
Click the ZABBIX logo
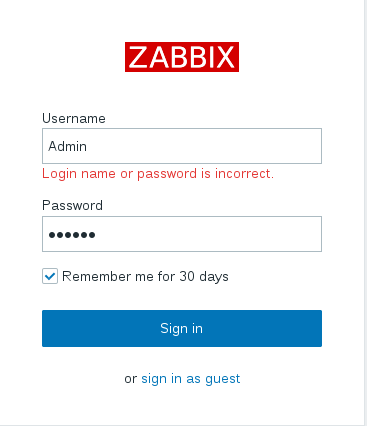tap(182, 57)
